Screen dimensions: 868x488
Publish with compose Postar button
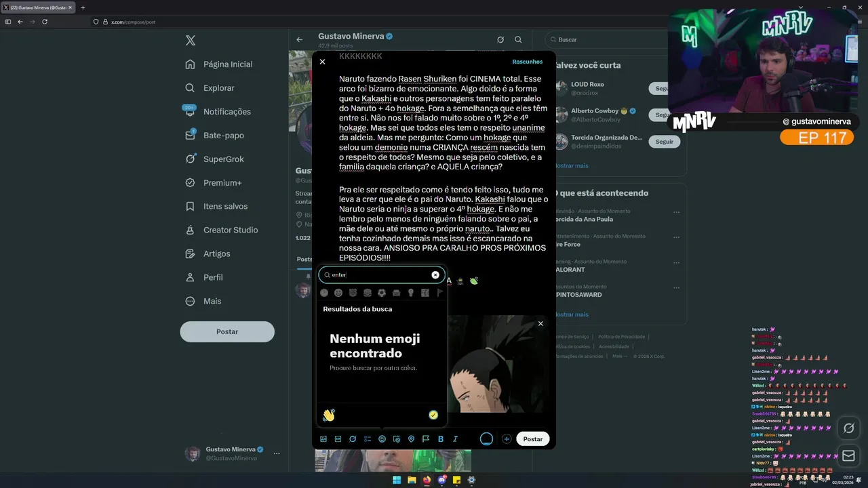(533, 439)
